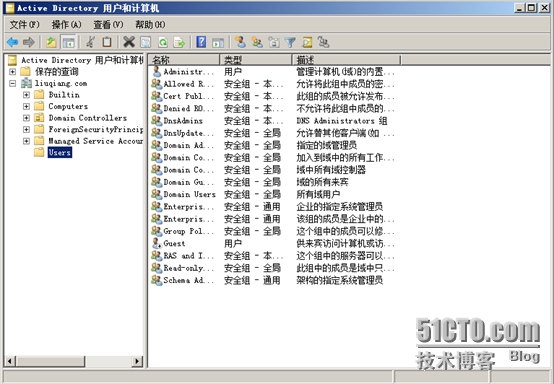This screenshot has height=384, width=554.
Task: Create a new user with the single-person icon
Action: pyautogui.click(x=241, y=42)
